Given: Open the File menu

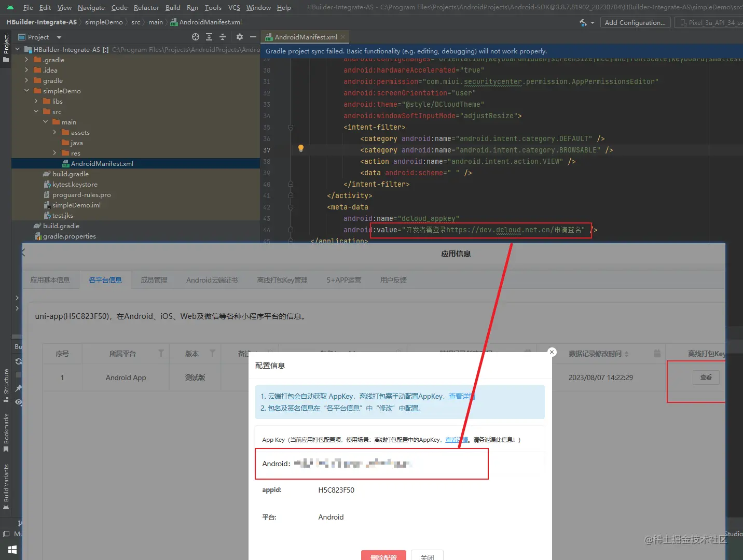Looking at the screenshot, I should 28,8.
